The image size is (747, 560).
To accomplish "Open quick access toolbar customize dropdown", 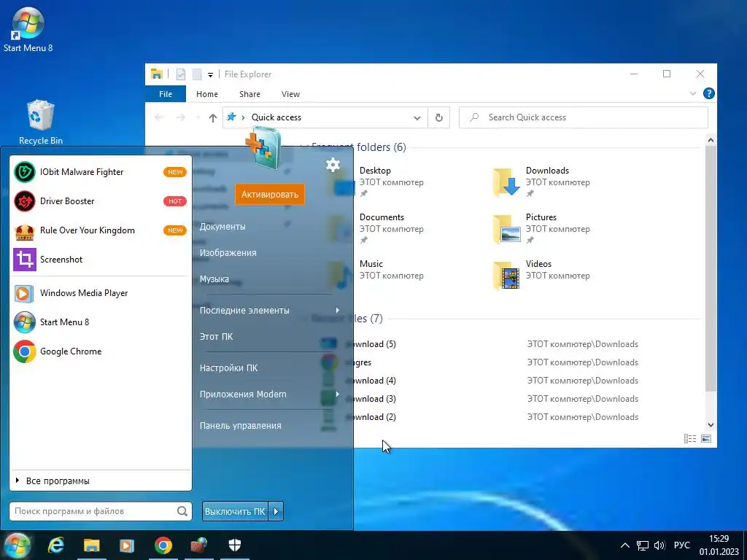I will click(x=210, y=75).
